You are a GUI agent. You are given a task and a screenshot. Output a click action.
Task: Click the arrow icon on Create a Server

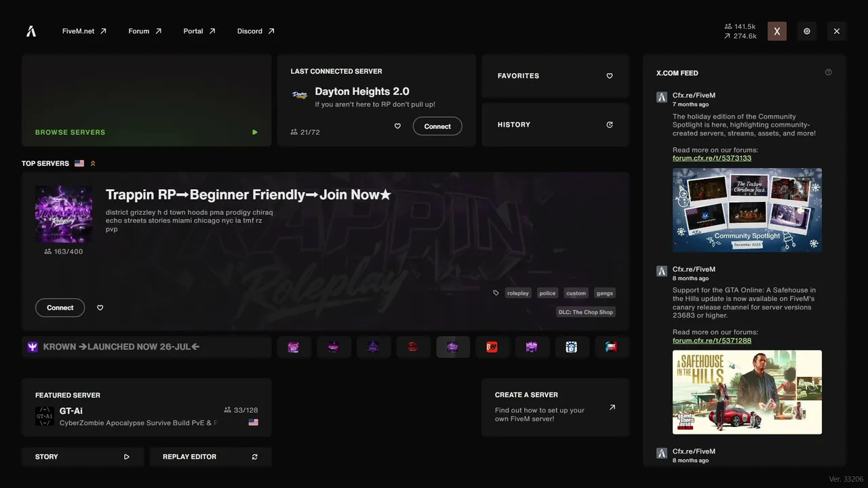[x=612, y=407]
